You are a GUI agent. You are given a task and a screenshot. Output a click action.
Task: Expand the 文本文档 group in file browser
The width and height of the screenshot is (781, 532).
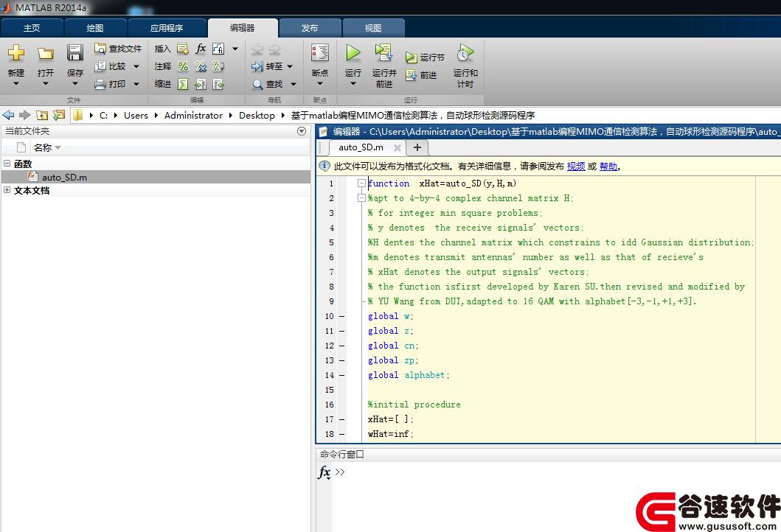[7, 190]
